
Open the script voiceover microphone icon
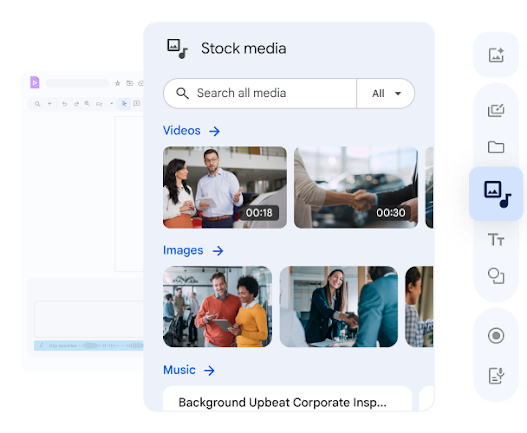point(496,376)
